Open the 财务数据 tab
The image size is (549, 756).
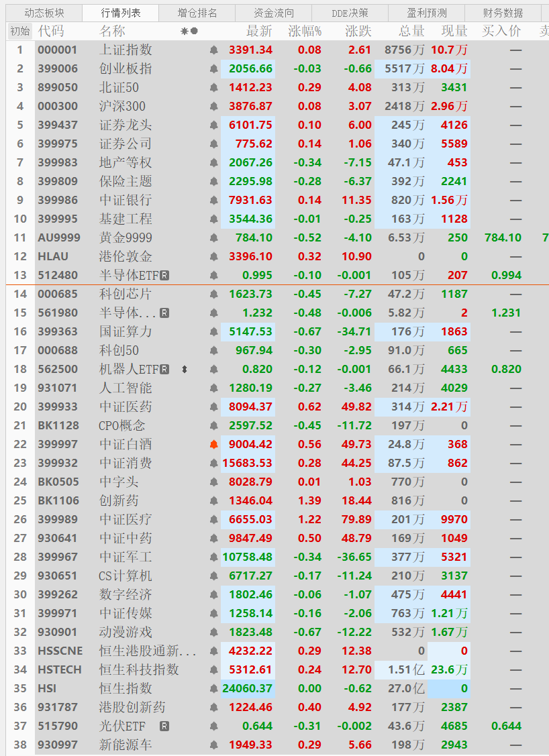click(x=503, y=13)
